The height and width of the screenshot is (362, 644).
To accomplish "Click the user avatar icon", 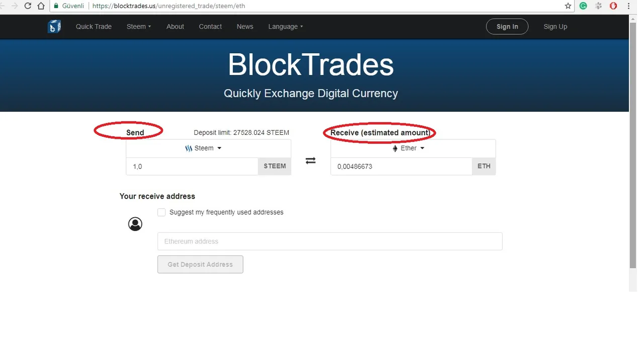I will click(135, 224).
